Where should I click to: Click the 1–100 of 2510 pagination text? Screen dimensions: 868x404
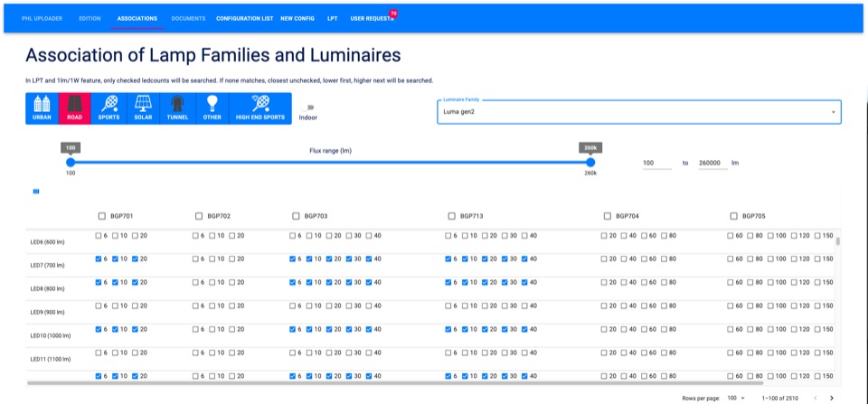[x=780, y=398]
